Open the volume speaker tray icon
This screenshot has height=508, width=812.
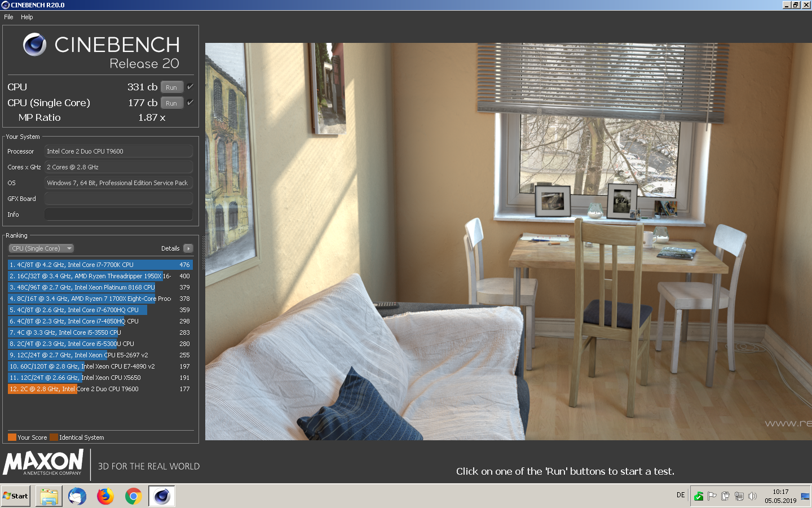point(752,496)
